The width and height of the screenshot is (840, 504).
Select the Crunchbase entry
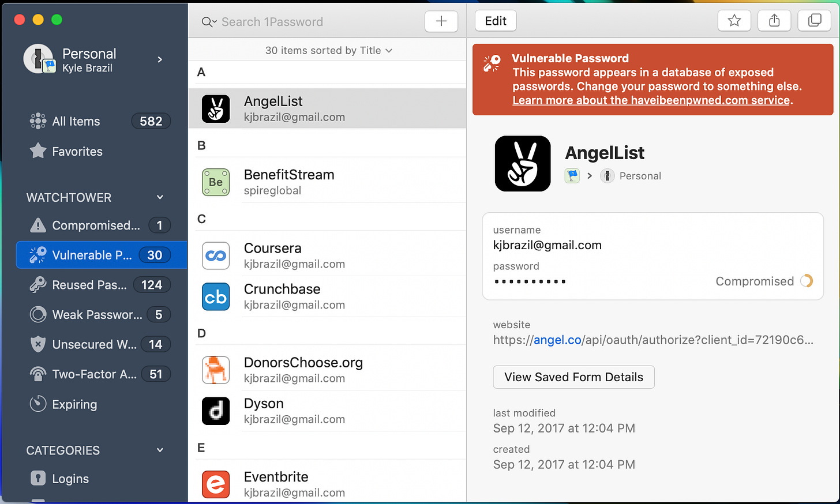(x=327, y=296)
